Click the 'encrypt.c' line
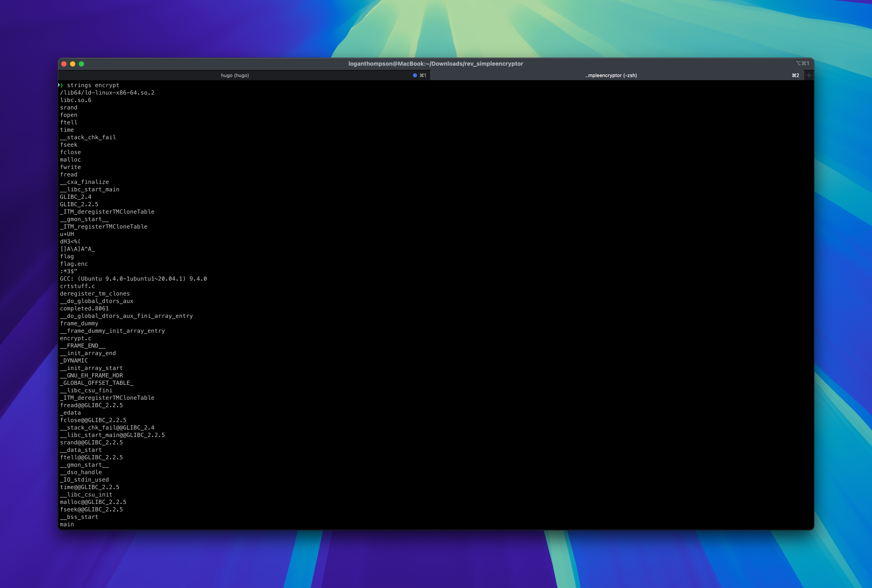The image size is (872, 588). [x=76, y=338]
